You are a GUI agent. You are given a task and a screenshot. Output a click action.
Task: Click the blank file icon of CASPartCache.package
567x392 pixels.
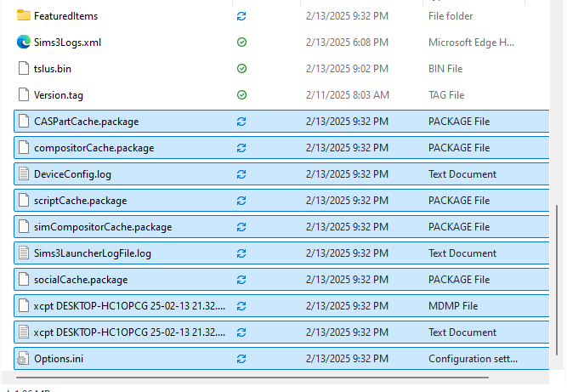point(24,121)
